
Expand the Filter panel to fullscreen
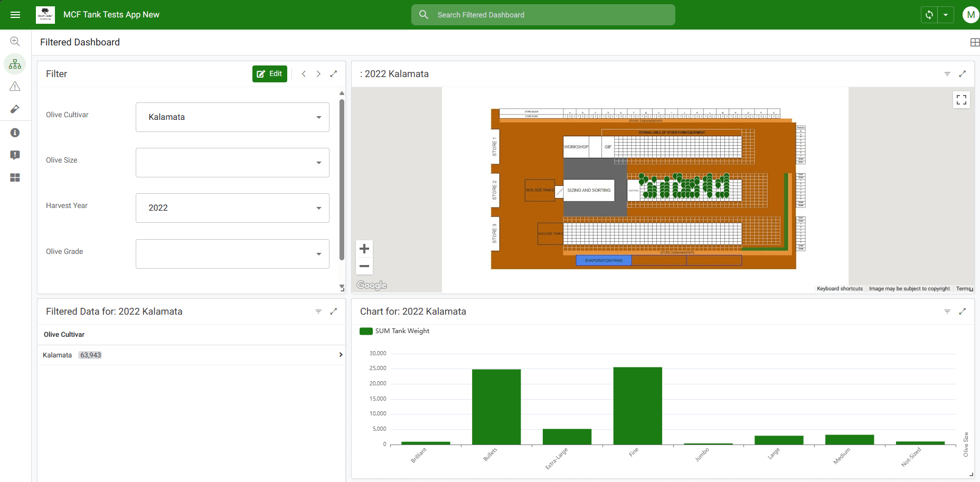click(334, 74)
